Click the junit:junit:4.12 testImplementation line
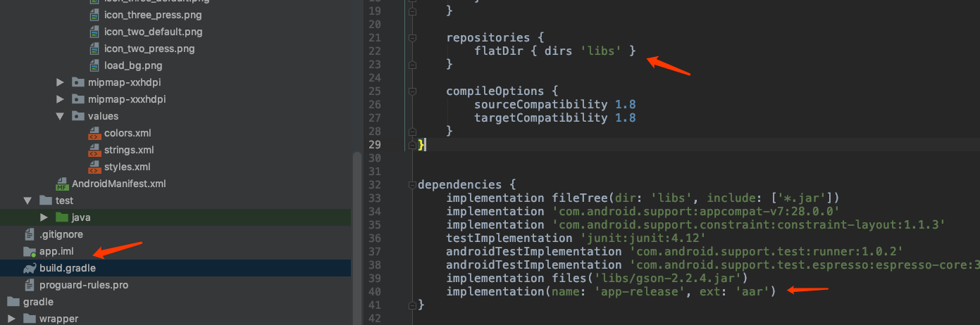Screen dimensions: 980x325 pyautogui.click(x=576, y=238)
